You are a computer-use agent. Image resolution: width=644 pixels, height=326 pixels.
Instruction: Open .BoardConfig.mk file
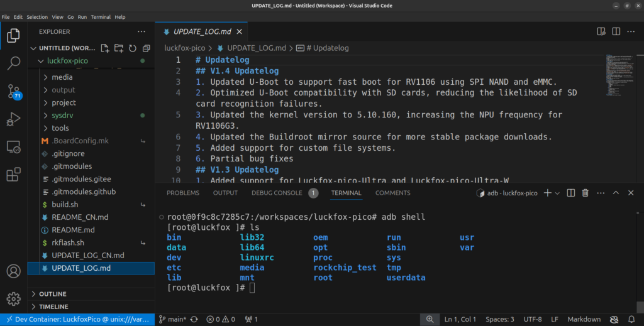pos(91,141)
